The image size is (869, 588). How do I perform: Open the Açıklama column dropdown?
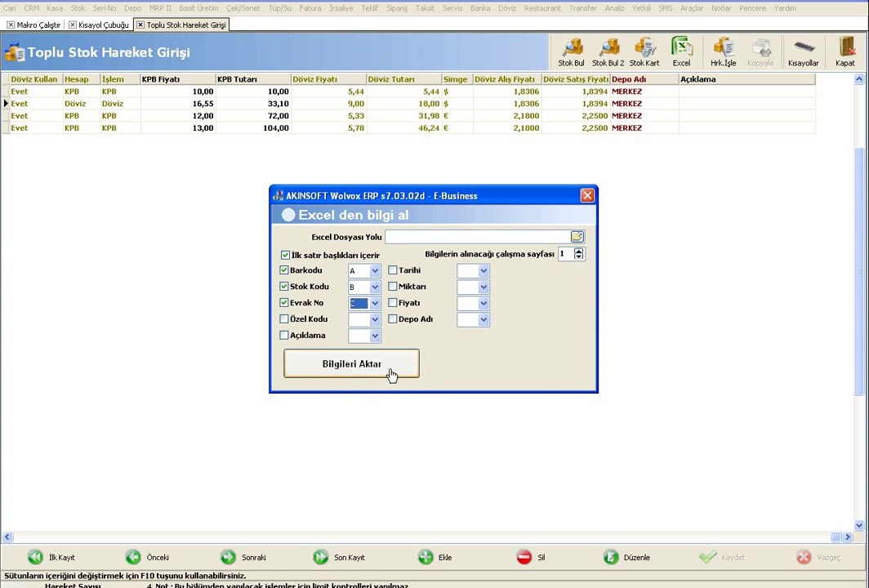click(x=375, y=336)
